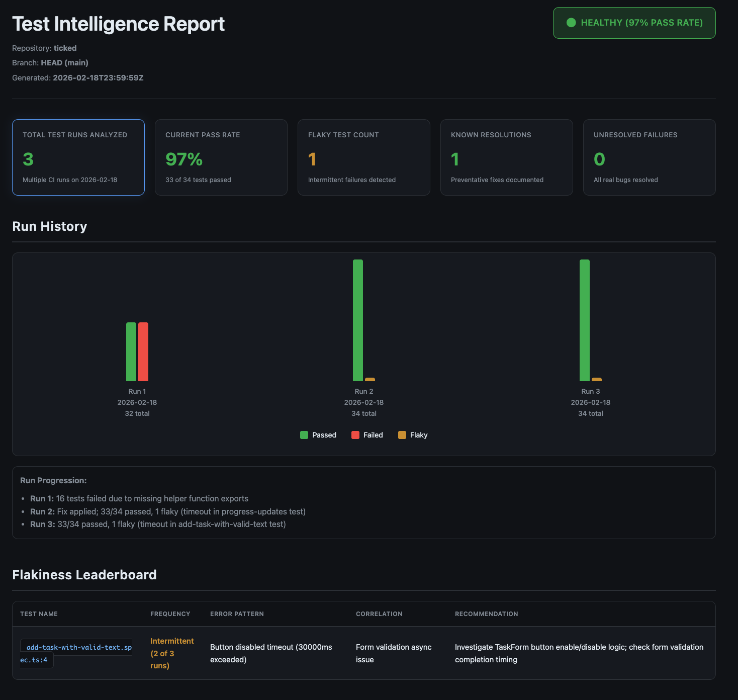This screenshot has width=738, height=700.
Task: Click Run 1 red failed bar
Action: pos(143,352)
